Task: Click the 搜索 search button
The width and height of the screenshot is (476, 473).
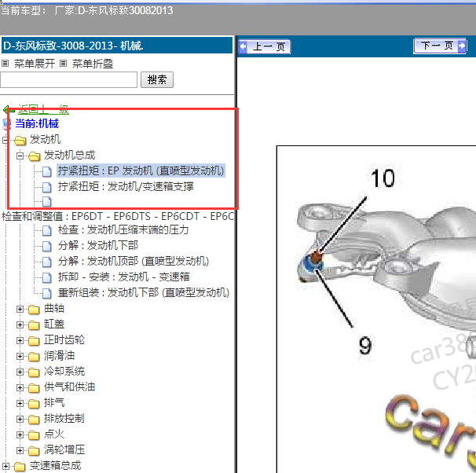Action: click(157, 80)
